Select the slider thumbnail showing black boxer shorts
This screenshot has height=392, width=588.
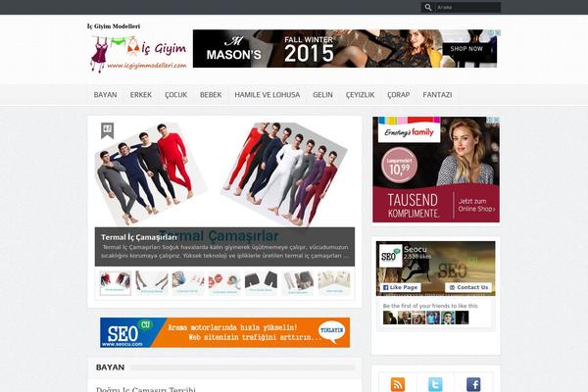pyautogui.click(x=261, y=283)
